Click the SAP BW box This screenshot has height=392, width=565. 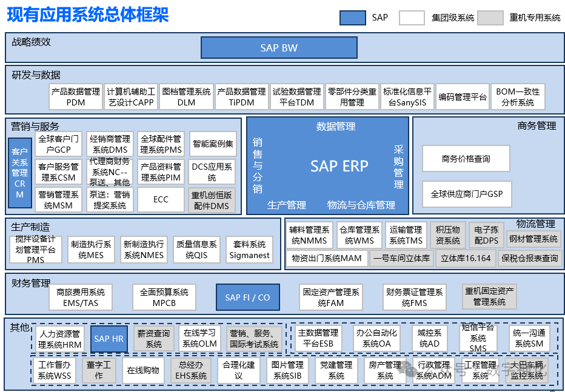coord(279,47)
